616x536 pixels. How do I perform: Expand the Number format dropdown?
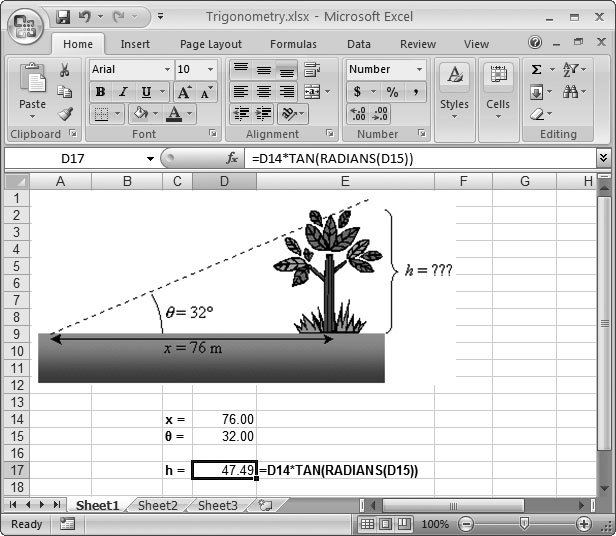(x=418, y=70)
